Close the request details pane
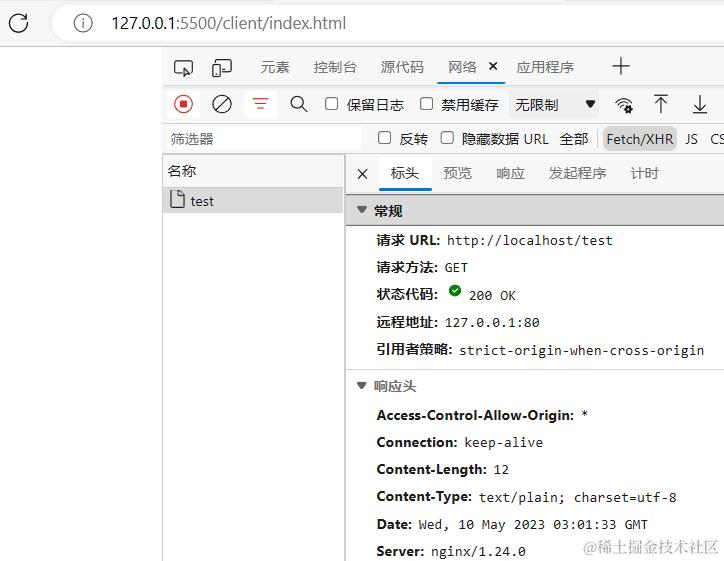 [x=362, y=174]
